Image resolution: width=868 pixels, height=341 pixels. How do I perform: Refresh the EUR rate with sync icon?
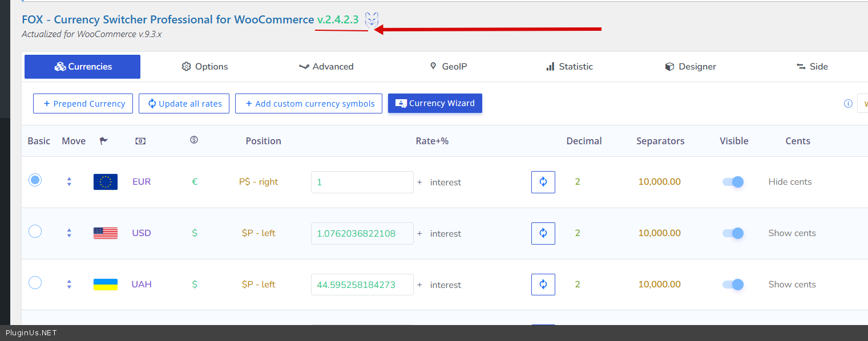(543, 182)
